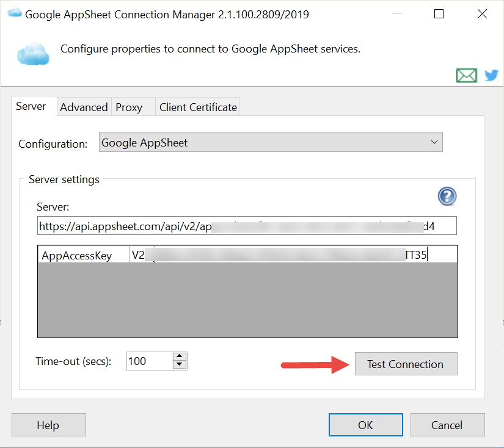
Task: Click the AppAccessKey value field
Action: pyautogui.click(x=293, y=255)
